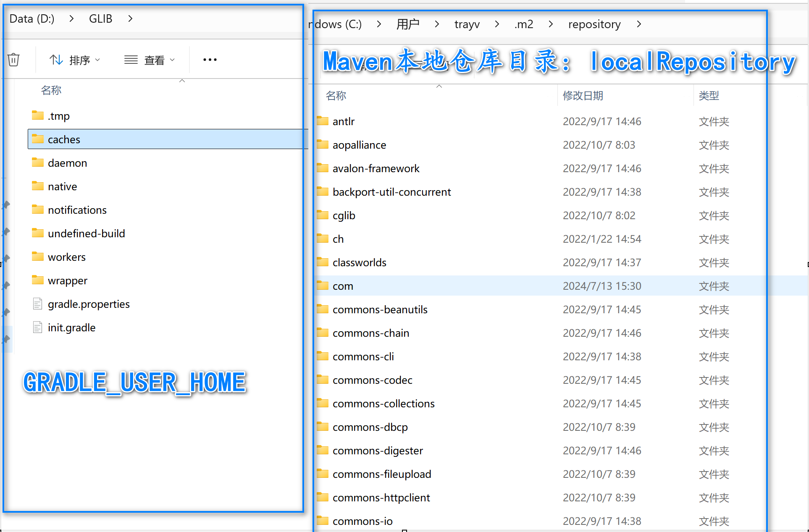Select the undefined-build folder
Screen dimensions: 809x532
pos(86,233)
